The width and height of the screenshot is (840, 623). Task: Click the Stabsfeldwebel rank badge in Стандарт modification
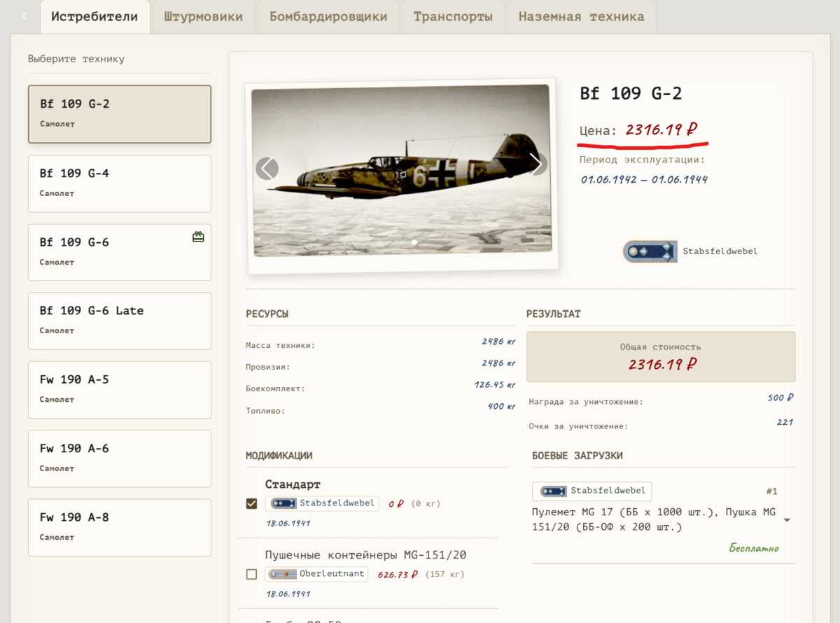pos(322,503)
